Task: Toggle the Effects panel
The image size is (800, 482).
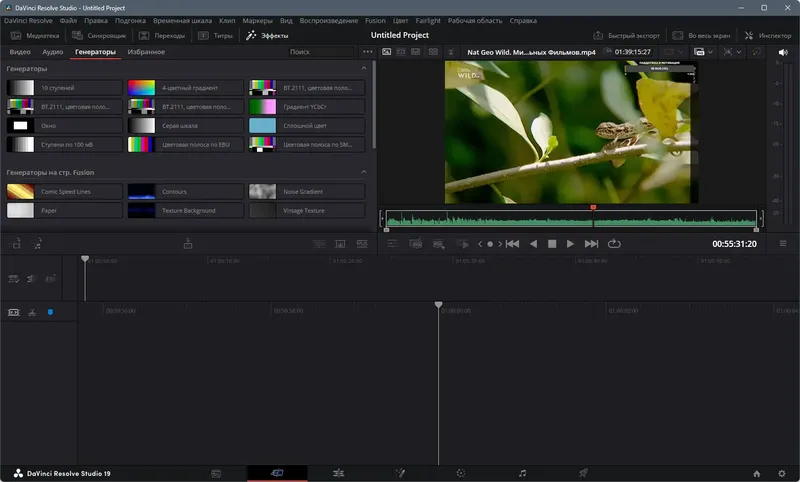Action: 267,35
